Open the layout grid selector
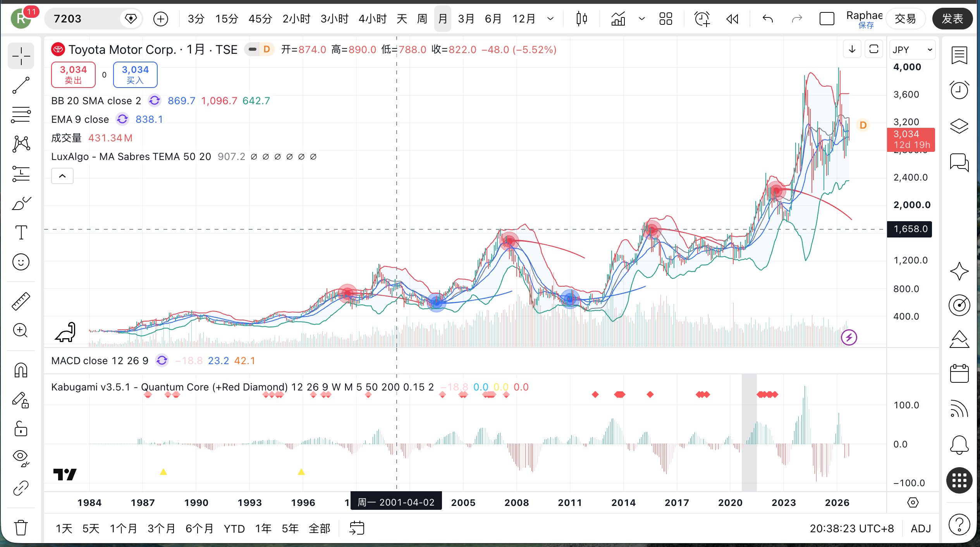The width and height of the screenshot is (980, 547). coord(665,19)
